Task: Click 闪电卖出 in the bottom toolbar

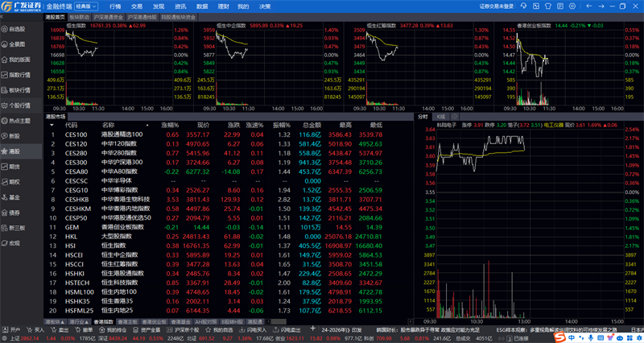Action: pos(287,330)
